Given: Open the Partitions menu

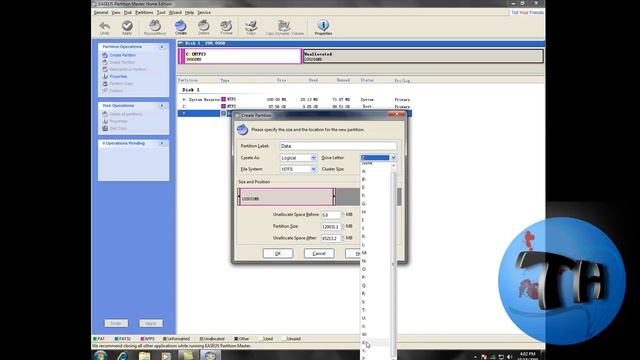Looking at the screenshot, I should [x=144, y=13].
